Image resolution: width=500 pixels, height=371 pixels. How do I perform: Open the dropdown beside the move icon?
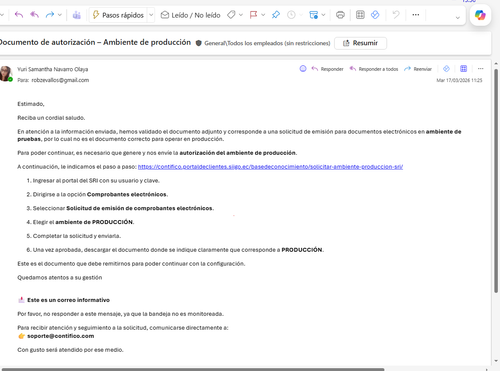(323, 15)
